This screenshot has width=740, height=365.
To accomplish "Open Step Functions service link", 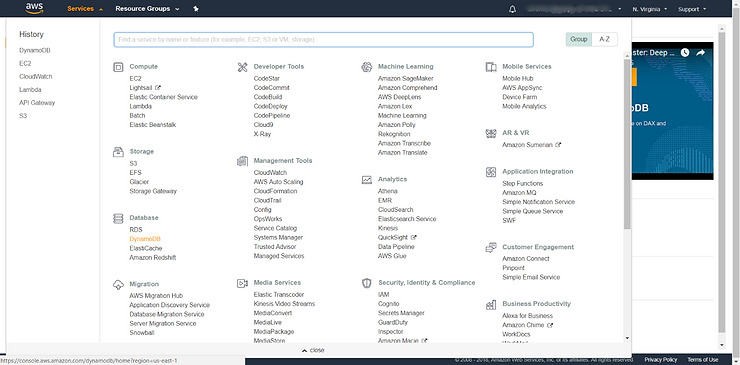I will [522, 184].
